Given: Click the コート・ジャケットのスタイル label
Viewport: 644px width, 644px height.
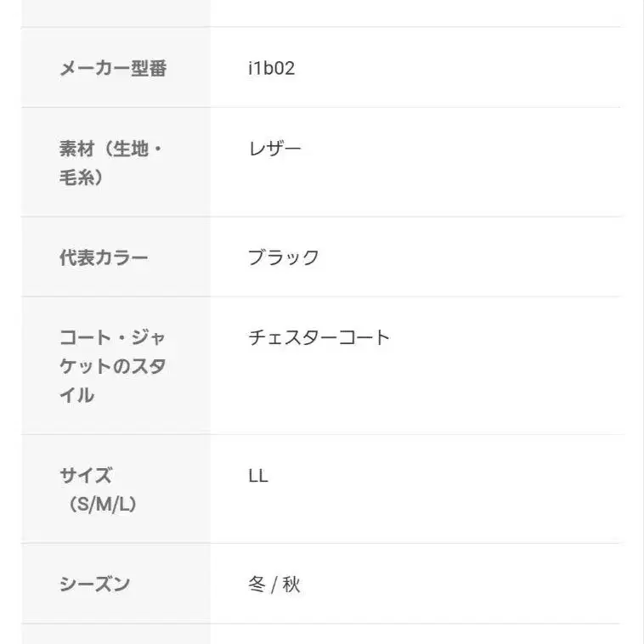Looking at the screenshot, I should (112, 365).
